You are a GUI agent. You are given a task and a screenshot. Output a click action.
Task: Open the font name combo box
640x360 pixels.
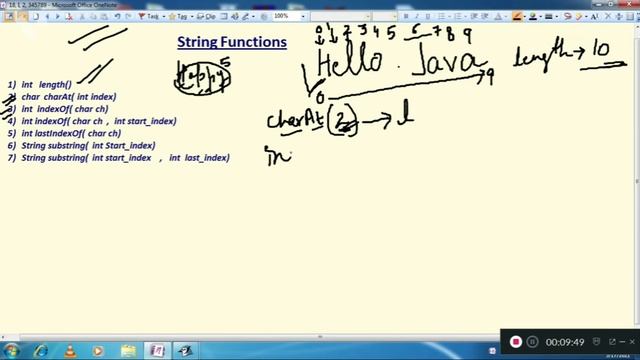click(340, 16)
